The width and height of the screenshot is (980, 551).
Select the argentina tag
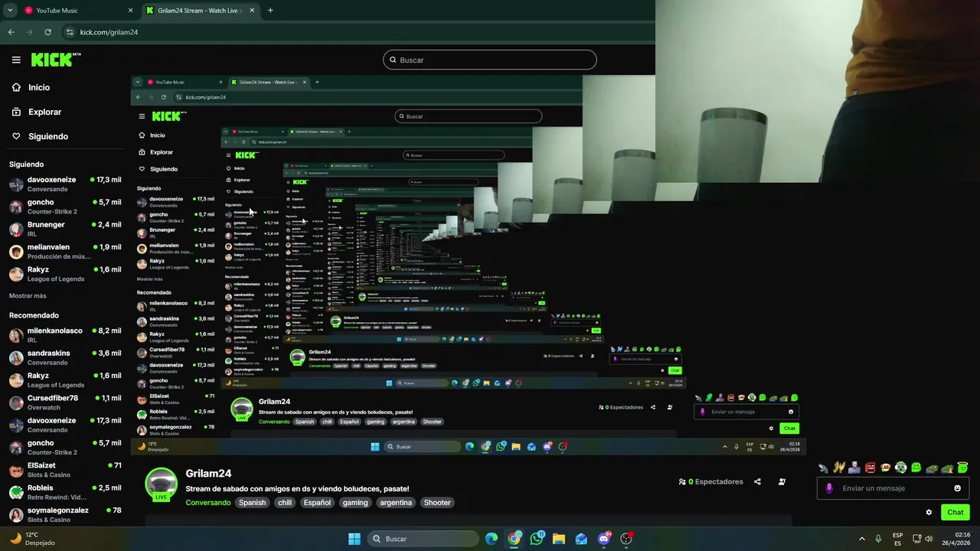(396, 503)
